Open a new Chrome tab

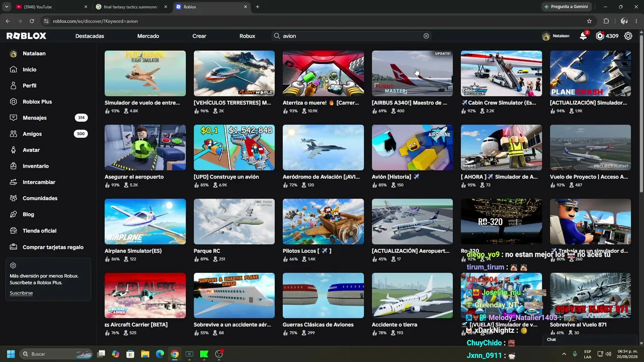point(258,7)
